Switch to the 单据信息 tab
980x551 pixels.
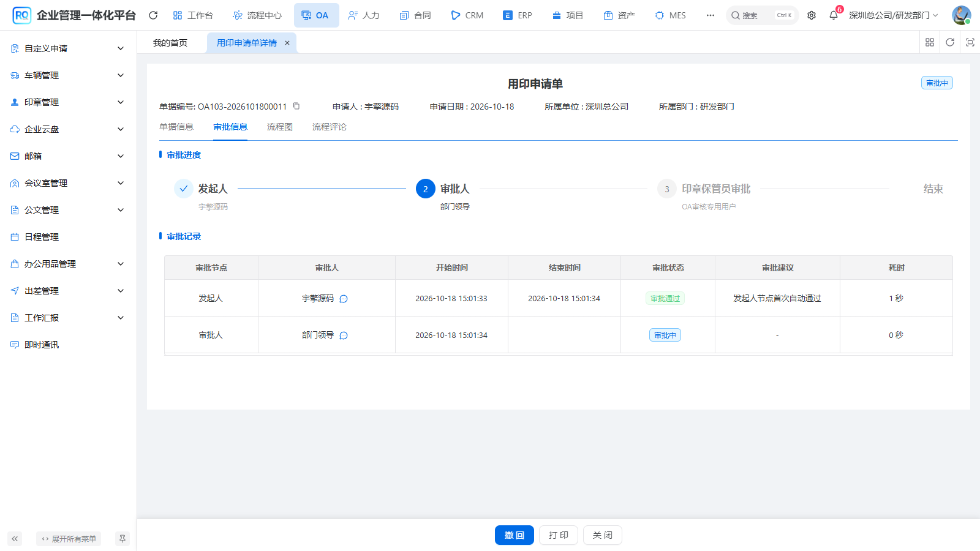tap(176, 127)
